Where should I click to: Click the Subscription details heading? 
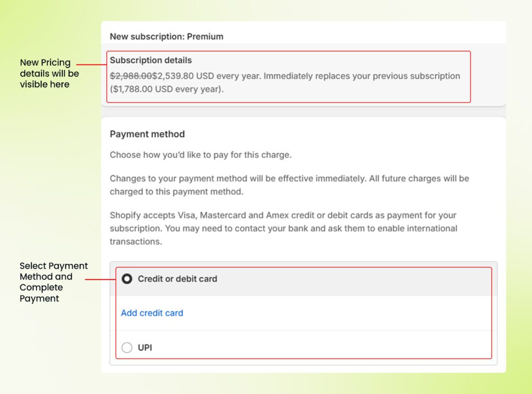pyautogui.click(x=151, y=60)
